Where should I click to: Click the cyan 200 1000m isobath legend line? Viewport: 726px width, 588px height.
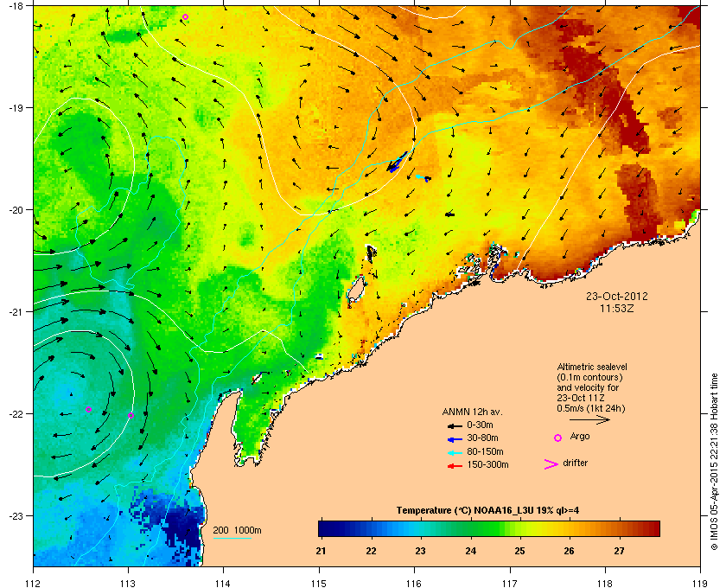pos(232,538)
